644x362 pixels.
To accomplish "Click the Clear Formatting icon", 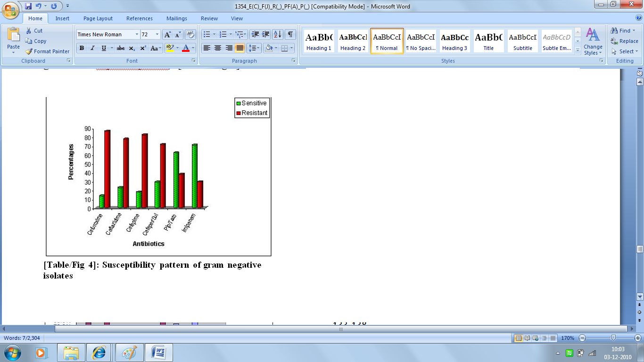I will click(x=190, y=34).
